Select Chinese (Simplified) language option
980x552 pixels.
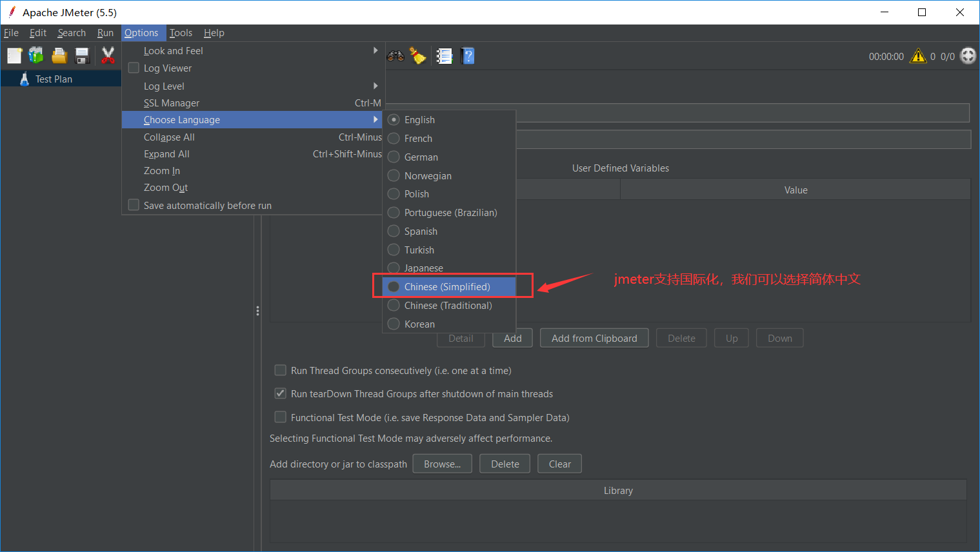point(447,287)
